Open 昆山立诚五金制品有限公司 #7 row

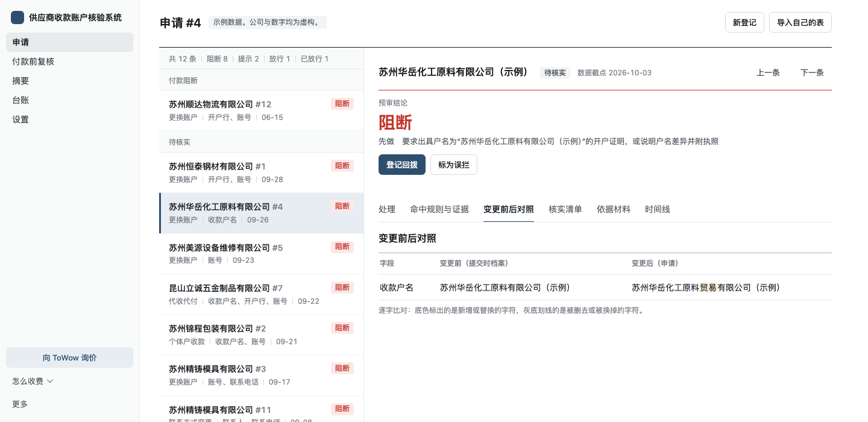(262, 294)
